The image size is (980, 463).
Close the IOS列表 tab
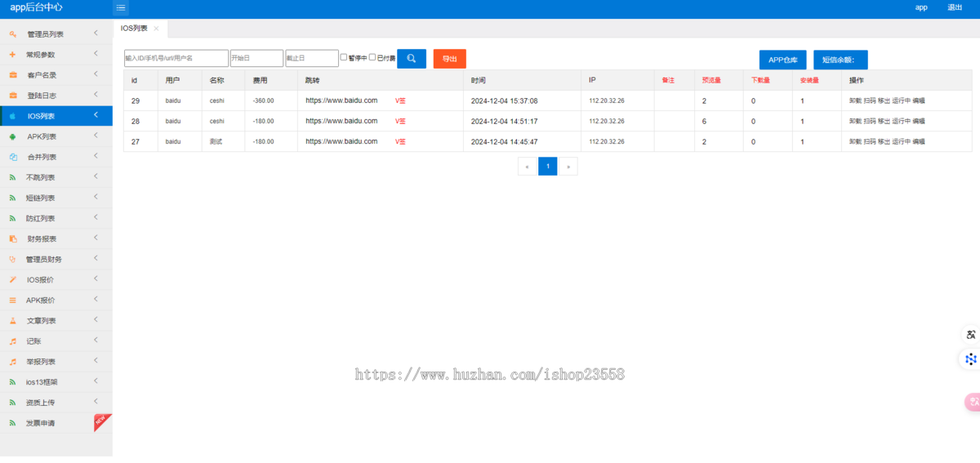click(156, 29)
